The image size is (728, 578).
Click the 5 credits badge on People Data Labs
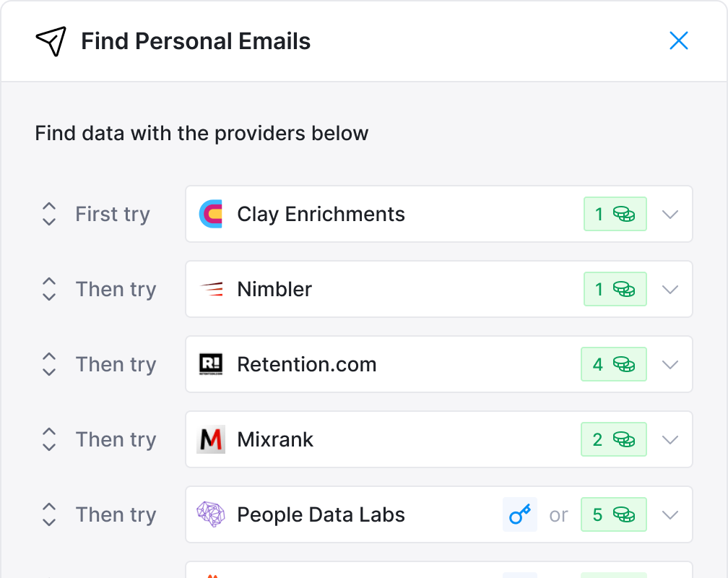[x=614, y=514]
